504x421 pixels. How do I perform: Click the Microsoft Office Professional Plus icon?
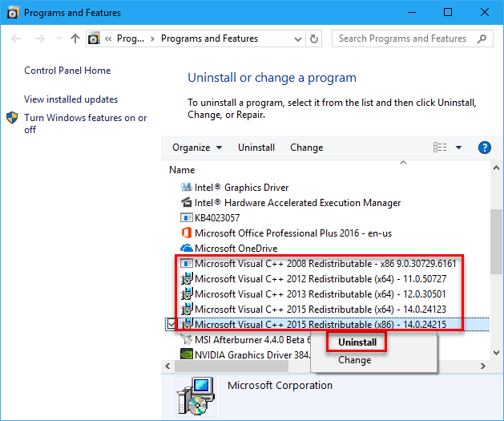click(x=187, y=233)
